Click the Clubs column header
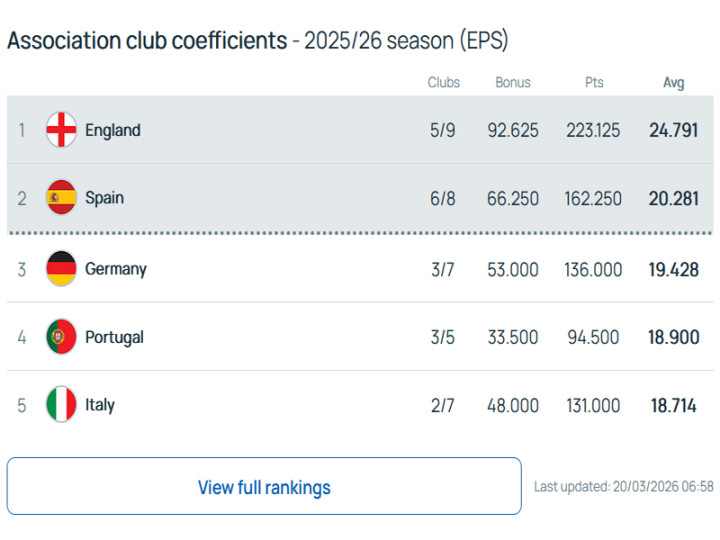720x540 pixels. coord(443,83)
